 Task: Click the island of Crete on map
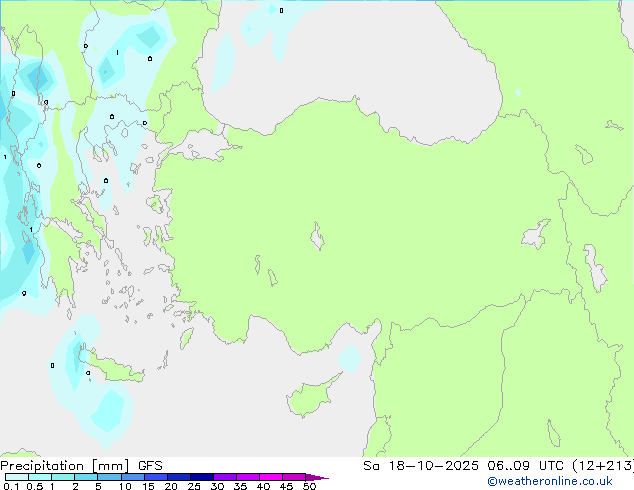(116, 368)
